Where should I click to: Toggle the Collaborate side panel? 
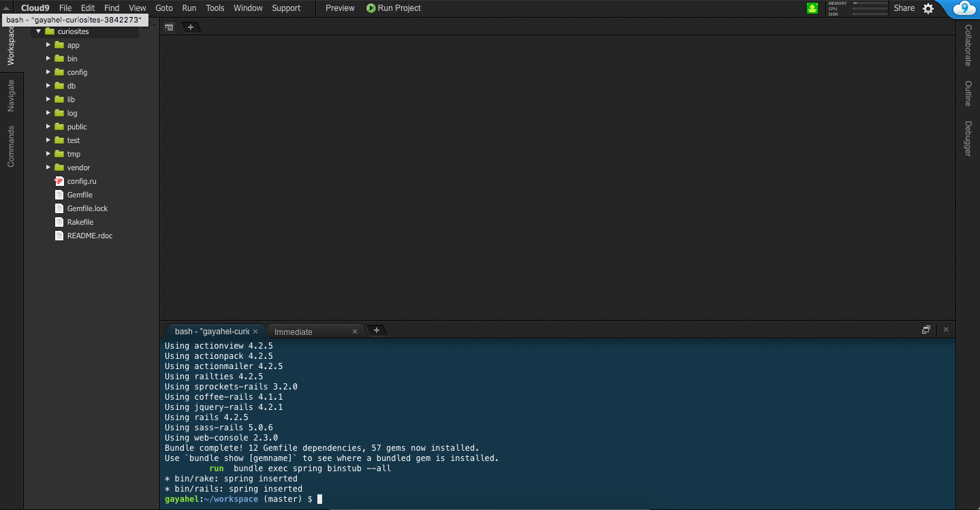click(x=968, y=45)
